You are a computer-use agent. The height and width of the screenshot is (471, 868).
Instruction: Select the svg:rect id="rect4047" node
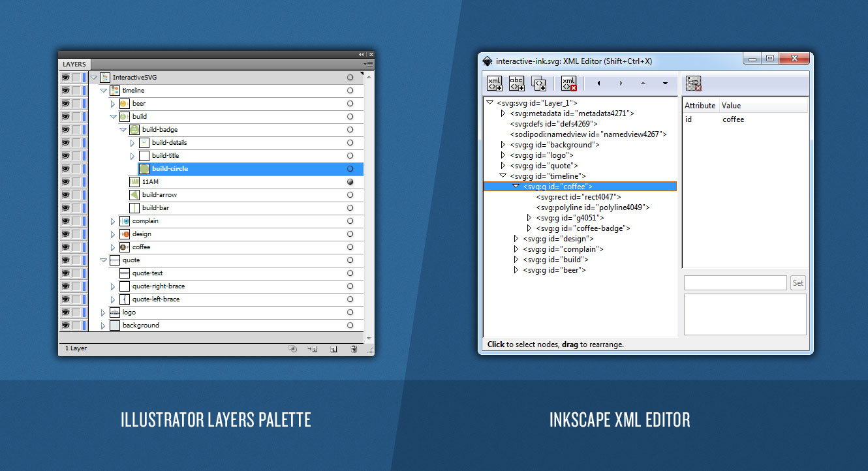[x=578, y=197]
